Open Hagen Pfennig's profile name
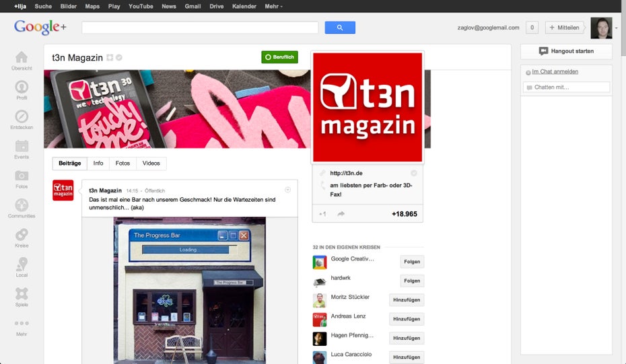The image size is (626, 364). click(x=352, y=335)
